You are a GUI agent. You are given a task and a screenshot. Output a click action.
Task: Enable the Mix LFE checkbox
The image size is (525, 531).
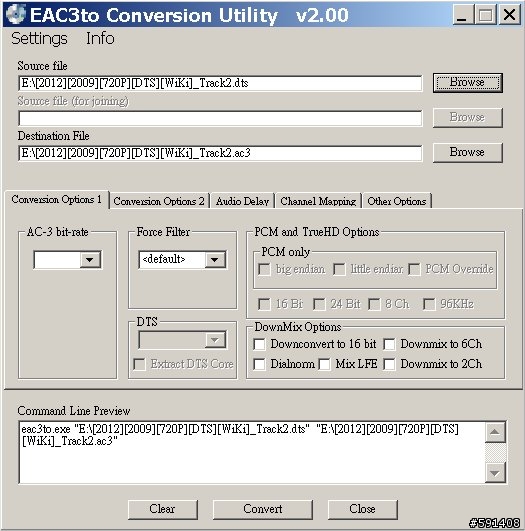tap(324, 364)
